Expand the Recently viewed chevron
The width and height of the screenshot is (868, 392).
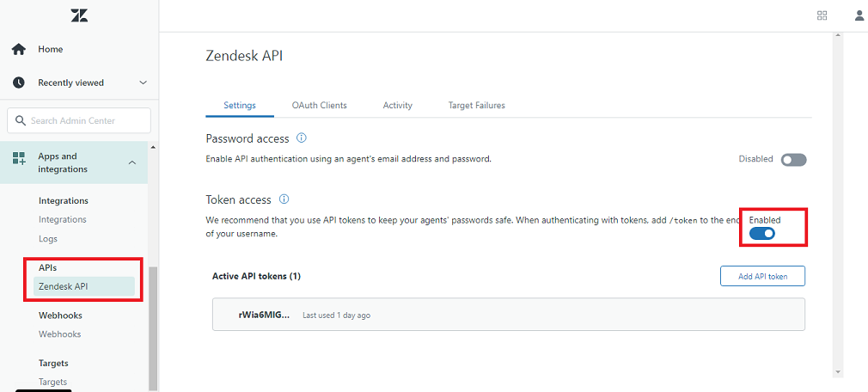[x=143, y=83]
